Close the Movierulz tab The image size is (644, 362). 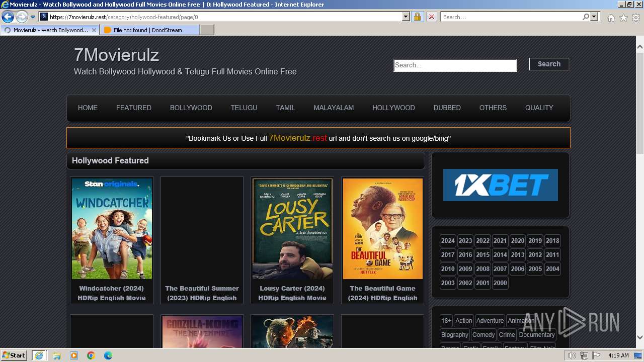pyautogui.click(x=94, y=30)
